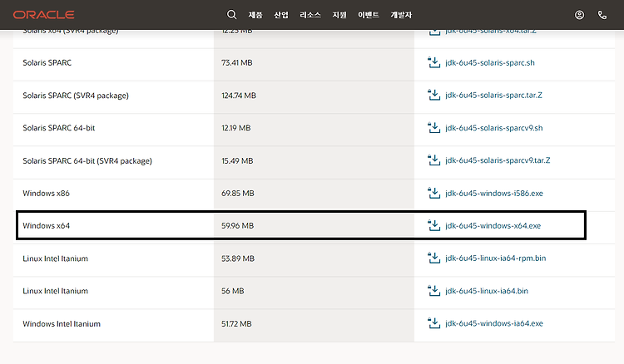Download jdk-6u45-linux-ia64-rpm.bin link
The width and height of the screenshot is (624, 364).
click(496, 258)
